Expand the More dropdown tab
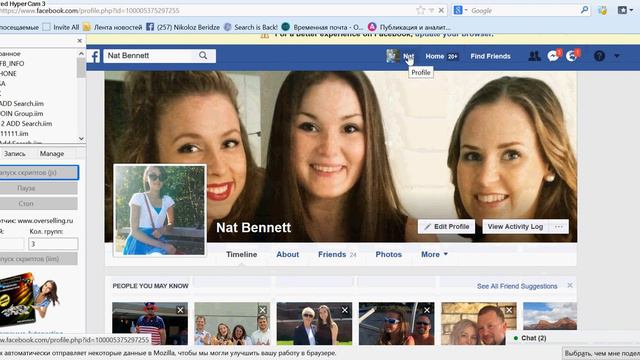This screenshot has height=360, width=640. coord(434,254)
